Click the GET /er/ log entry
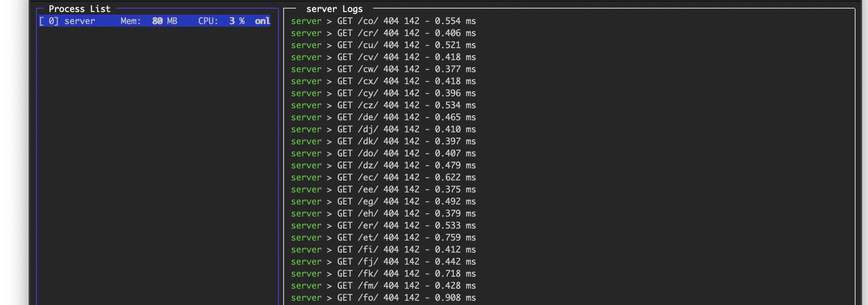This screenshot has width=868, height=305. (383, 226)
